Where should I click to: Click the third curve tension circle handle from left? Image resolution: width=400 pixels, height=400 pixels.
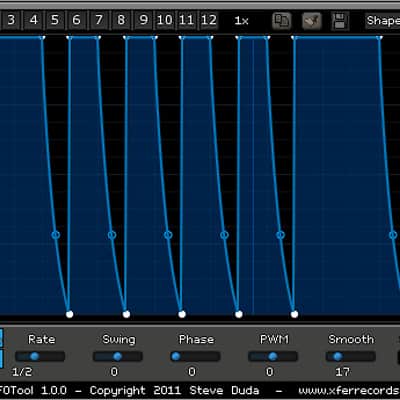168,235
